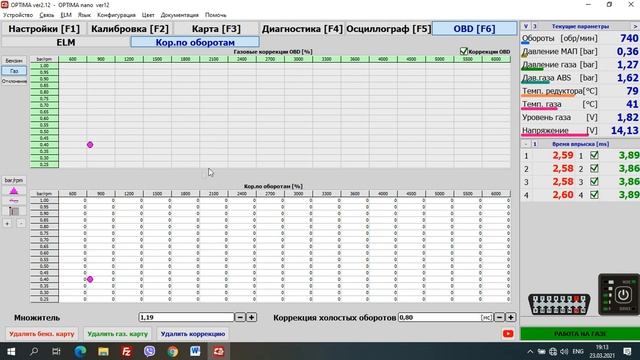The width and height of the screenshot is (640, 360).
Task: Select the Бензин map button
Action: click(14, 60)
